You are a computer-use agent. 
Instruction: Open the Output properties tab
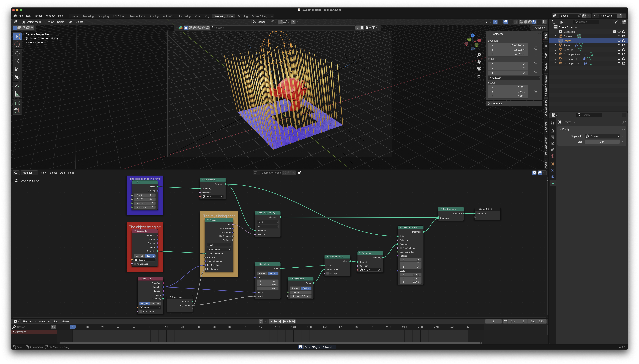tap(553, 137)
